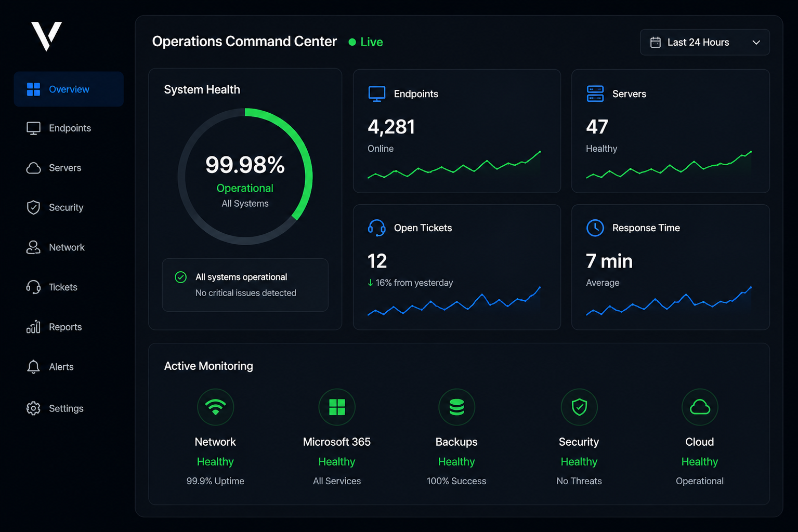Click 16% from yesterday text

(x=414, y=283)
